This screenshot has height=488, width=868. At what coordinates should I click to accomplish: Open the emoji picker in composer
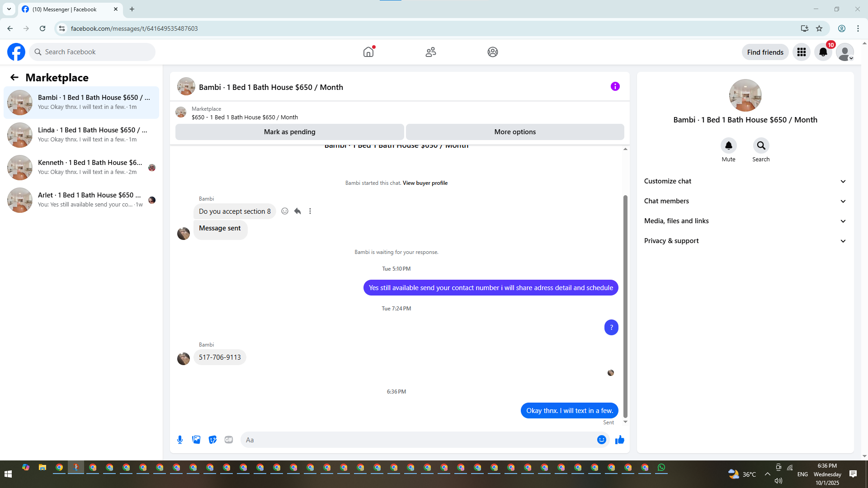[602, 440]
